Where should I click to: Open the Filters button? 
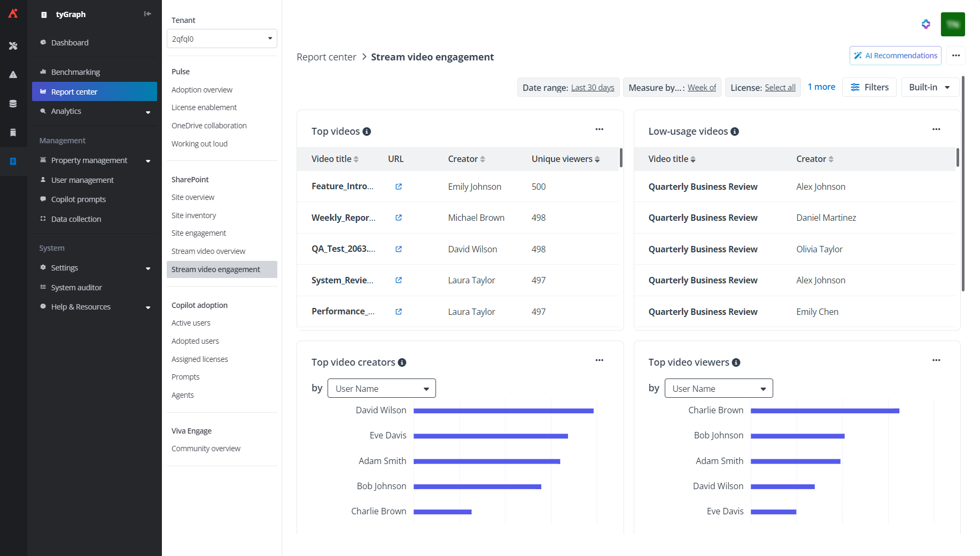click(x=869, y=87)
